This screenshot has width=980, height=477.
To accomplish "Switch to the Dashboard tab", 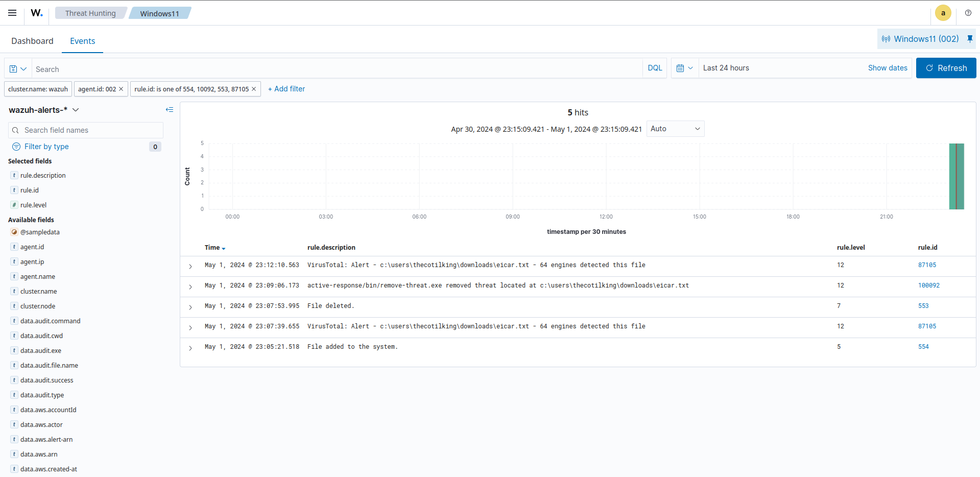I will [32, 41].
